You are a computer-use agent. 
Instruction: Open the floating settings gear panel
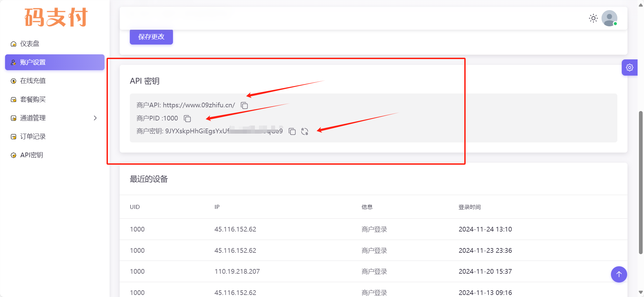(x=629, y=67)
